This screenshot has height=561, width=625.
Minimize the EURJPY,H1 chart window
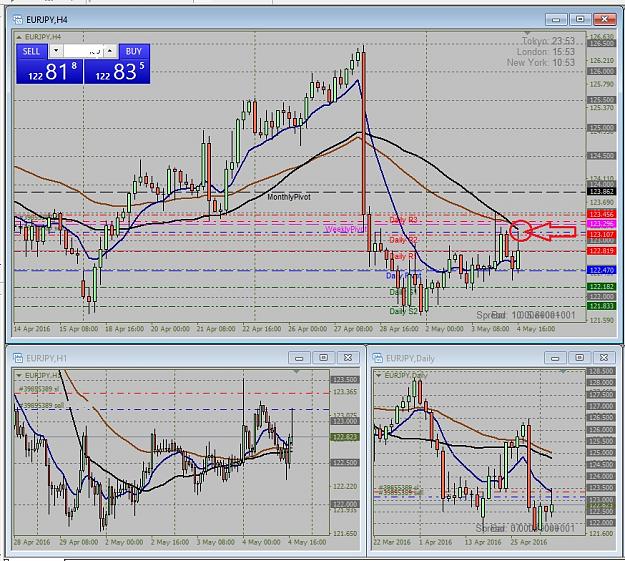299,358
